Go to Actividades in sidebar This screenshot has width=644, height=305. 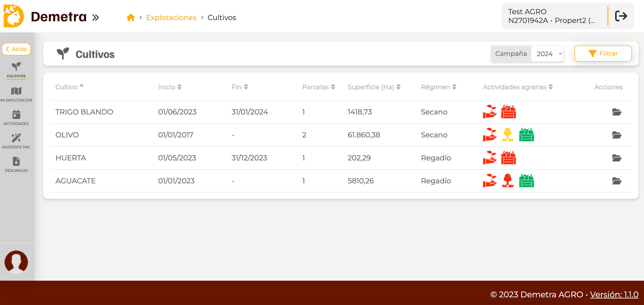pos(16,118)
